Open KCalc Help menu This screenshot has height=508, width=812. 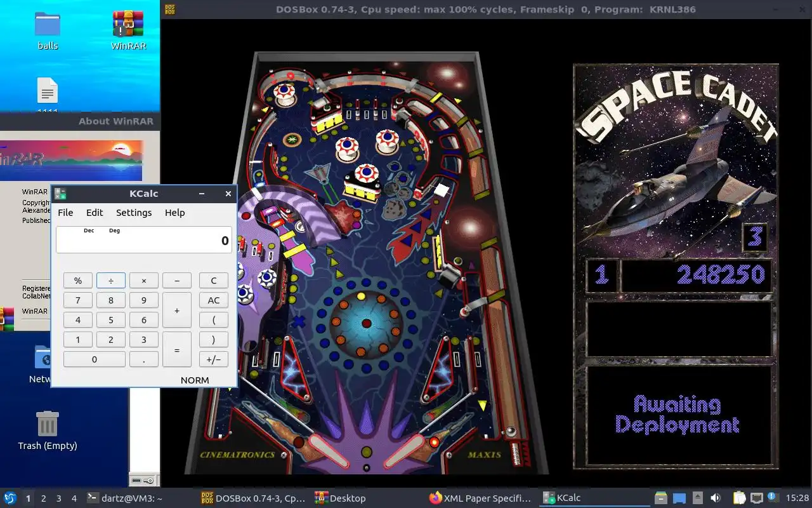click(x=175, y=213)
